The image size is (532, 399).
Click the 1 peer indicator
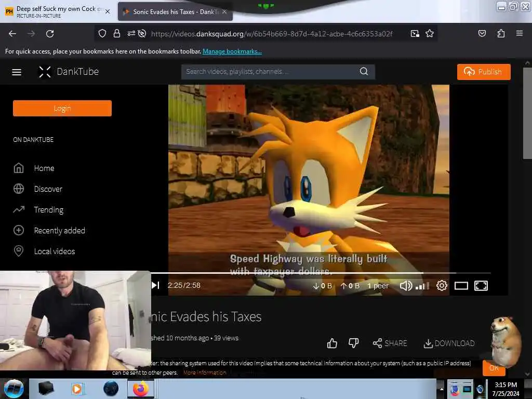point(378,286)
